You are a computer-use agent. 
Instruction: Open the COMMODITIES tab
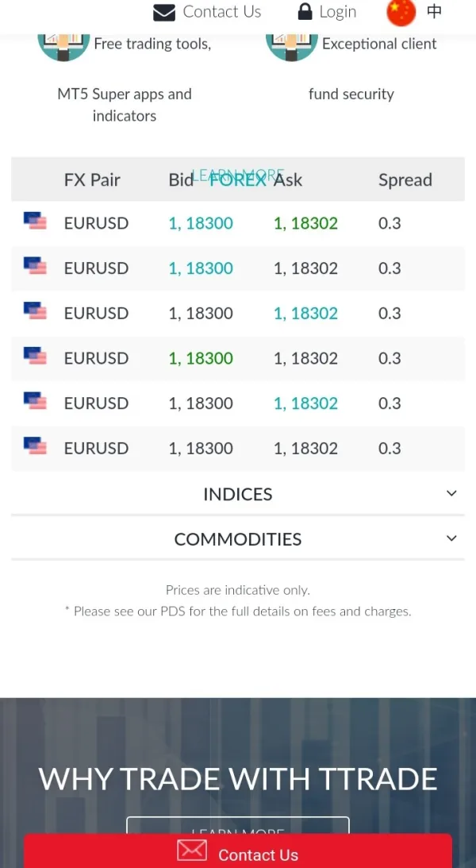pos(237,539)
